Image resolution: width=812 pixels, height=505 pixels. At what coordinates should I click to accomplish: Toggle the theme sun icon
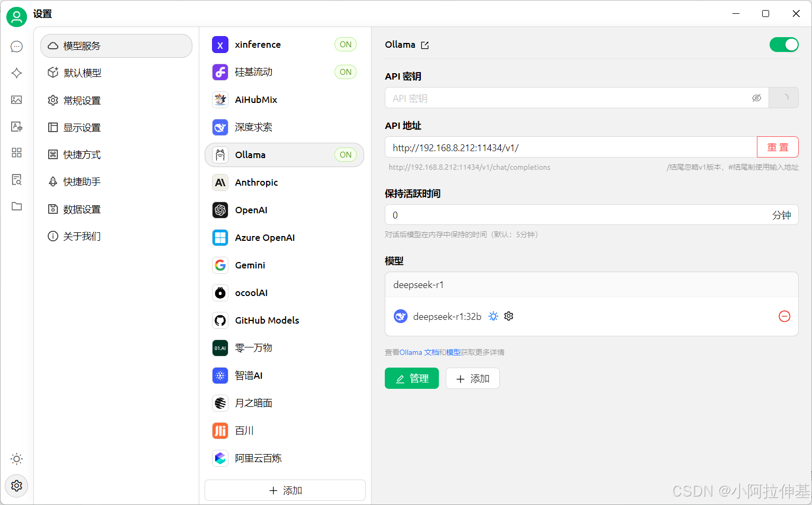tap(16, 459)
